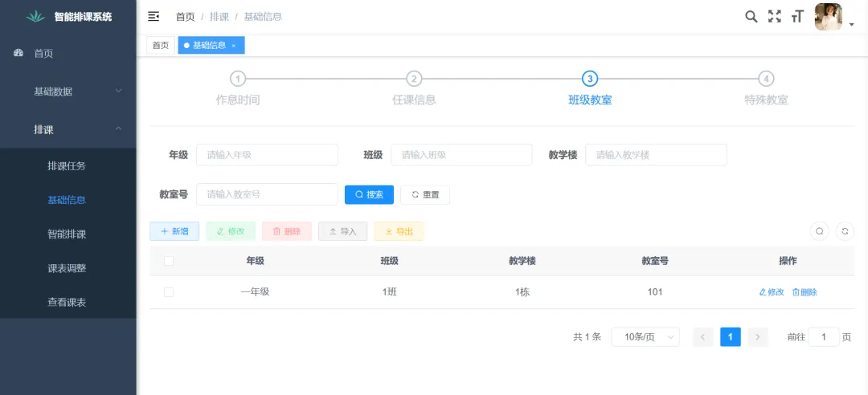Click the circular refresh icon above table
The image size is (868, 395).
[x=845, y=231]
